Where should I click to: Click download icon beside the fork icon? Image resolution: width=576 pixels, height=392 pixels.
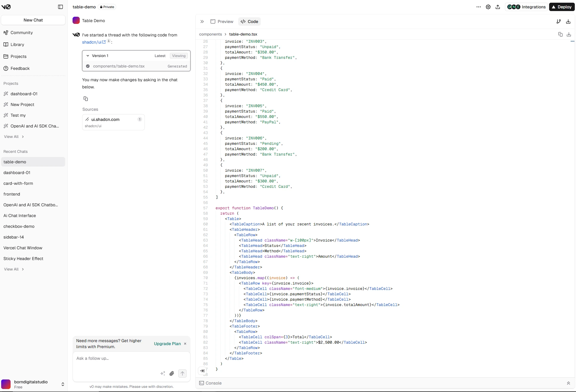[568, 21]
